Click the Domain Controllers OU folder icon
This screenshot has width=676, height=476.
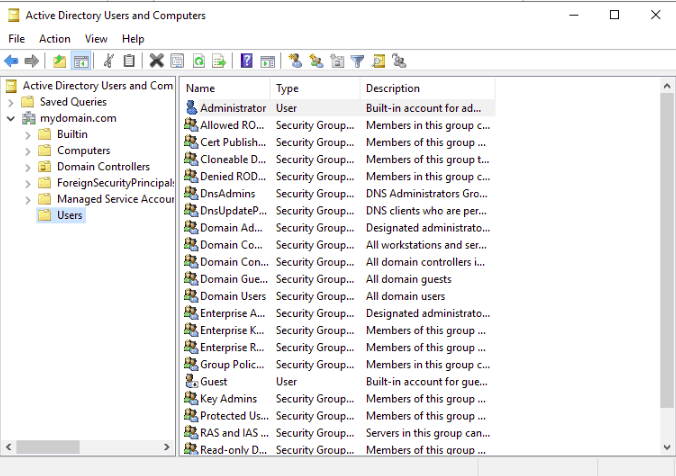point(45,166)
